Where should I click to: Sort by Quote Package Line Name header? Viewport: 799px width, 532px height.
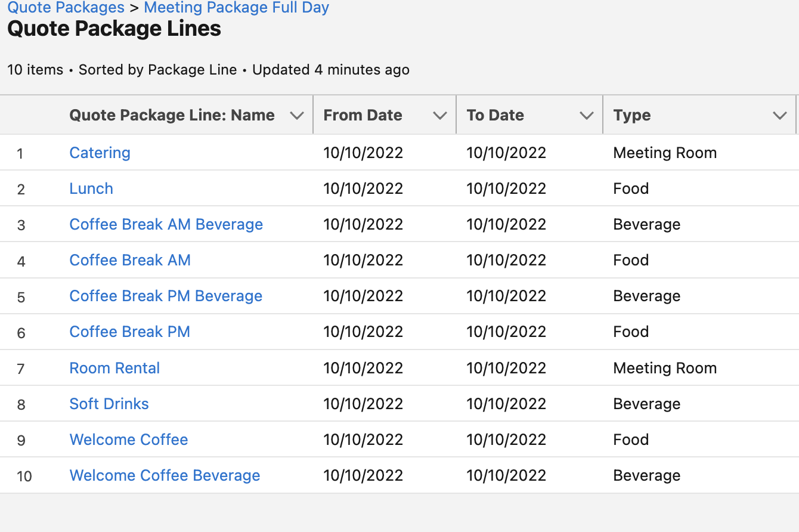[172, 116]
